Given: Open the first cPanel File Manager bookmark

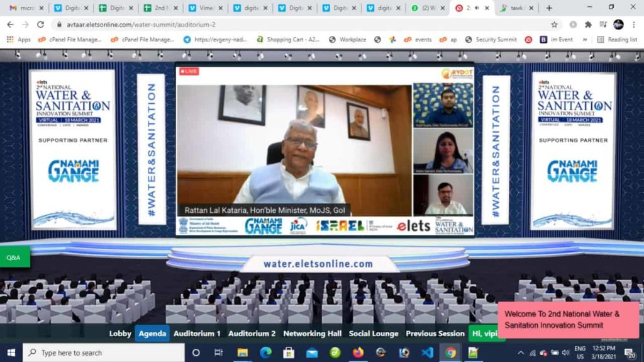Looking at the screenshot, I should (x=70, y=40).
